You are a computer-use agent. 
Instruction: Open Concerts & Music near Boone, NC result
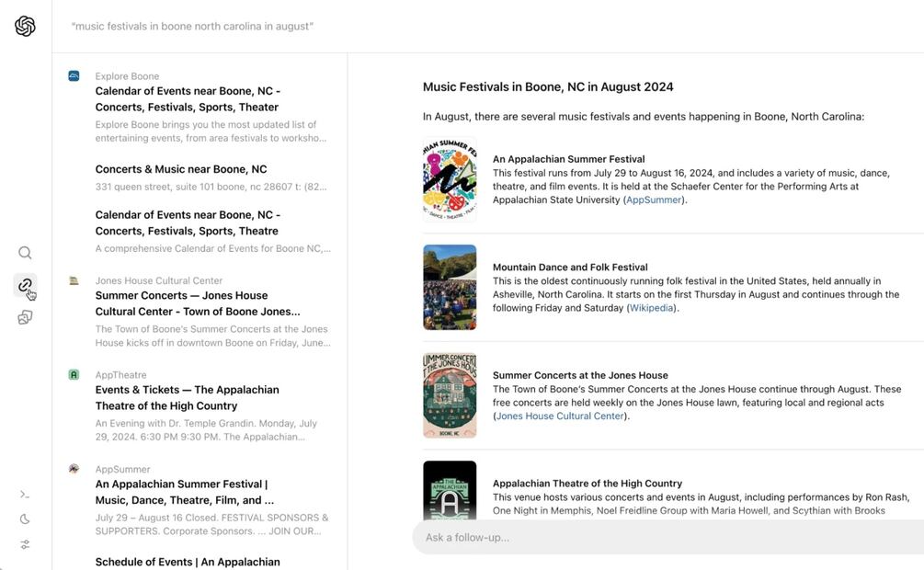[181, 169]
